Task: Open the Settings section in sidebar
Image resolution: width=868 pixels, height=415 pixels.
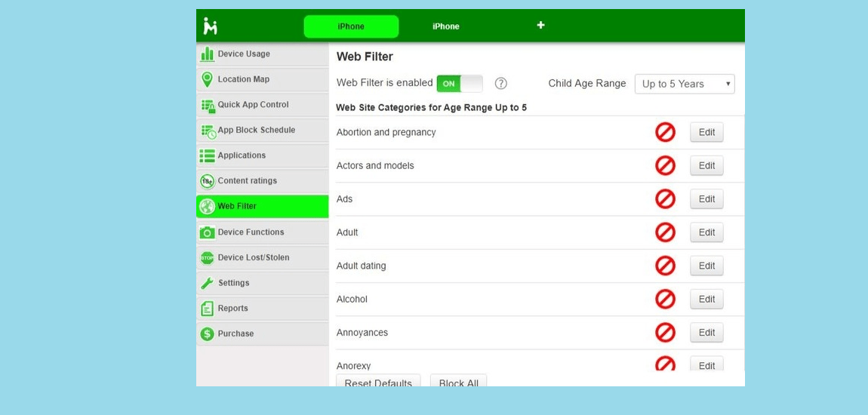Action: click(x=263, y=283)
